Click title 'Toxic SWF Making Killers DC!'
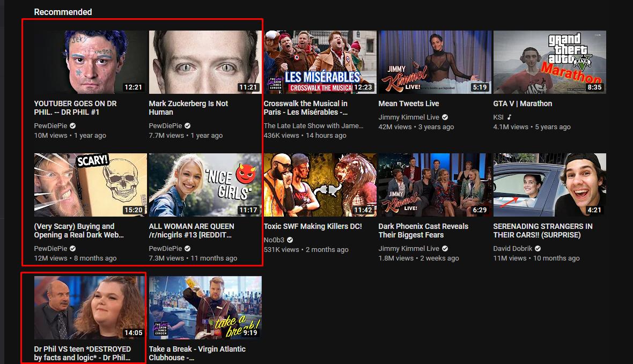 [x=313, y=226]
